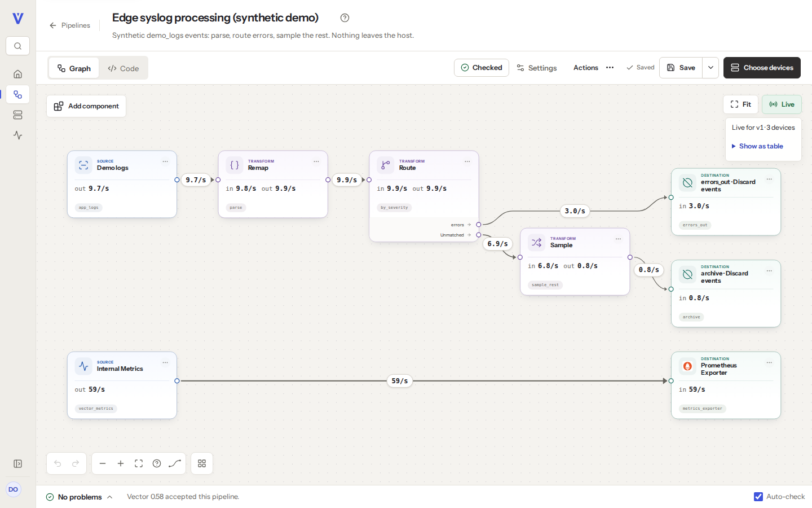
Task: Go to the home icon in sidebar
Action: click(x=18, y=74)
